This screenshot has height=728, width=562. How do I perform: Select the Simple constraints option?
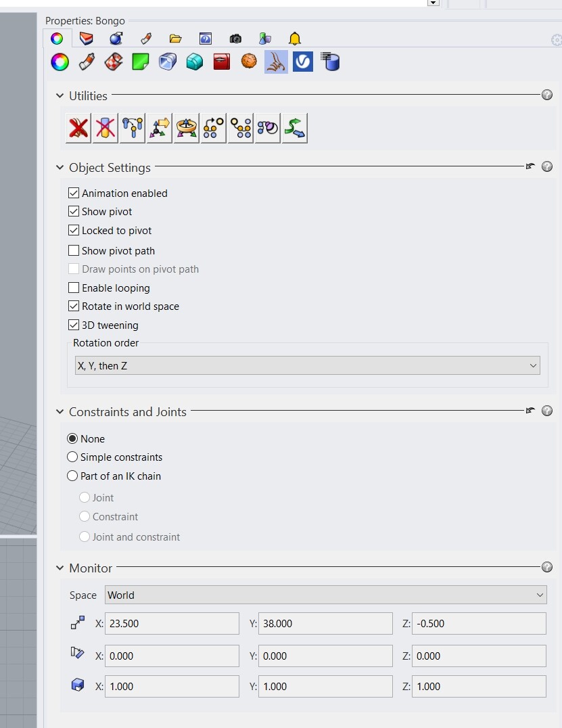tap(72, 457)
